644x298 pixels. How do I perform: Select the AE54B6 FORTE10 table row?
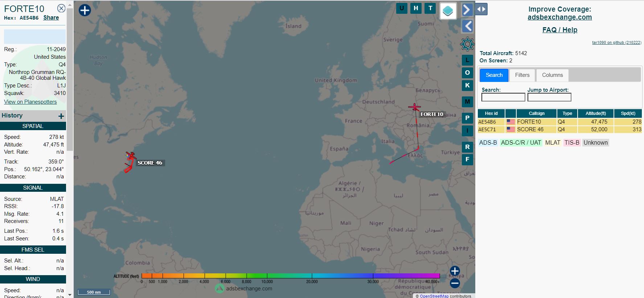point(560,122)
